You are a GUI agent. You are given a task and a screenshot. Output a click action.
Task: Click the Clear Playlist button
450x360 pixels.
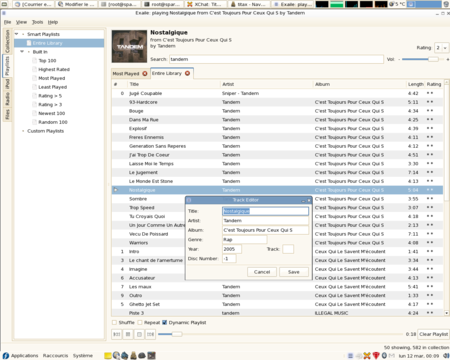(x=433, y=334)
